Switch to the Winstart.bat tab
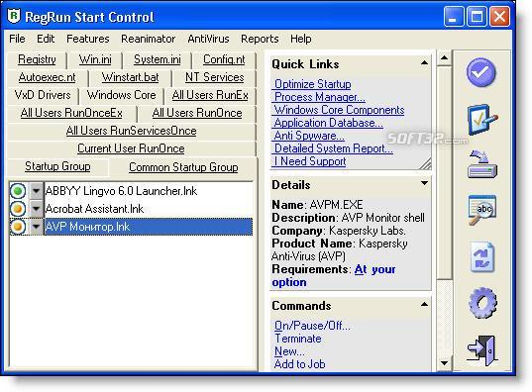The height and width of the screenshot is (392, 532). click(x=131, y=77)
